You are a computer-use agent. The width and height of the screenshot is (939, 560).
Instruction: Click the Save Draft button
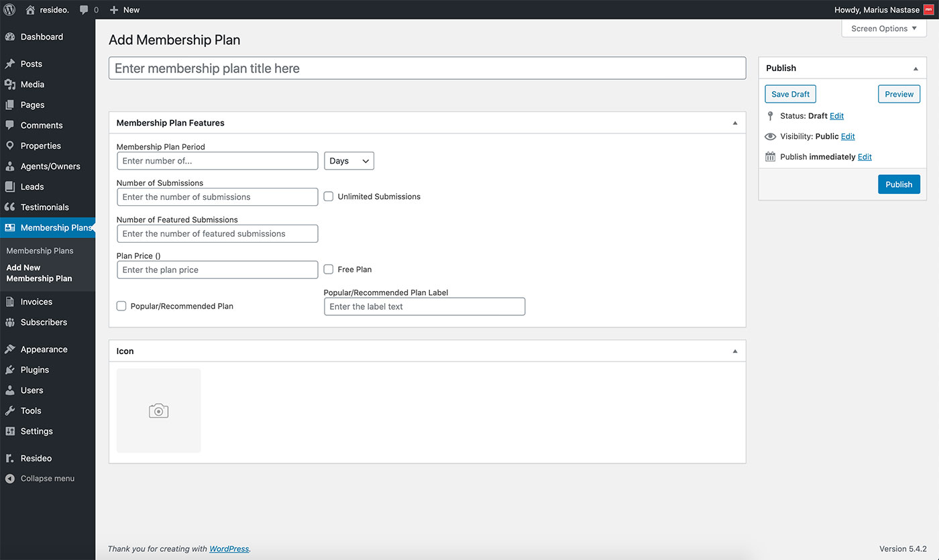790,95
